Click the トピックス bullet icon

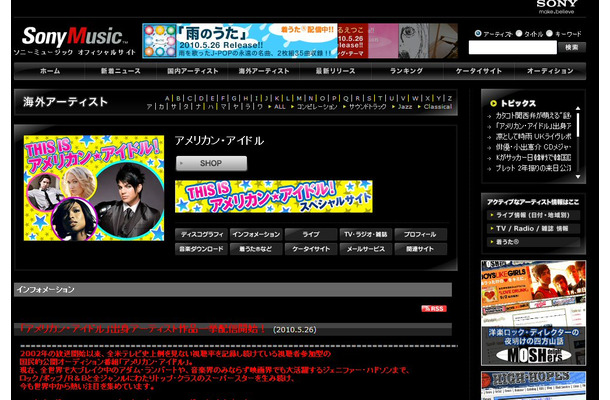point(493,103)
